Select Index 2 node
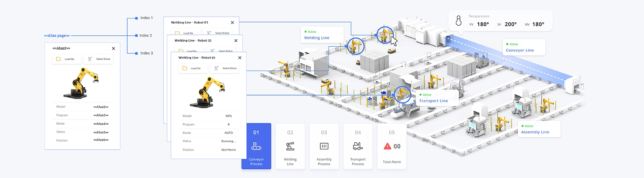 coord(136,35)
